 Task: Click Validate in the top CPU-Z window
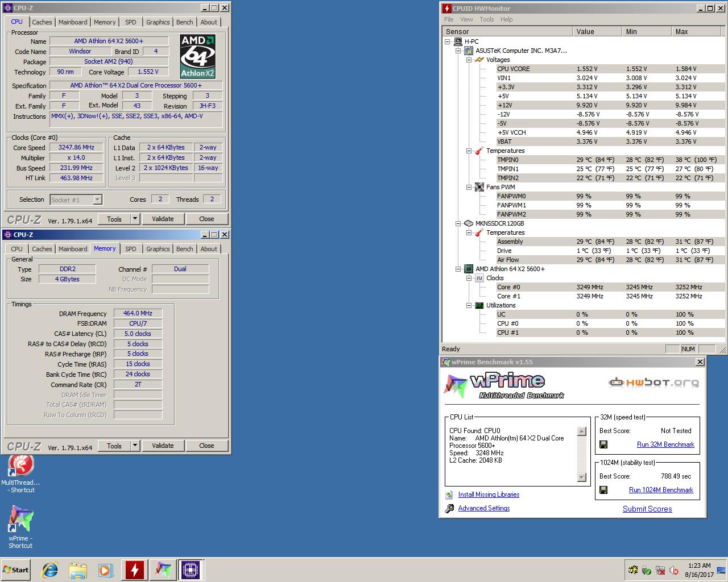(163, 219)
